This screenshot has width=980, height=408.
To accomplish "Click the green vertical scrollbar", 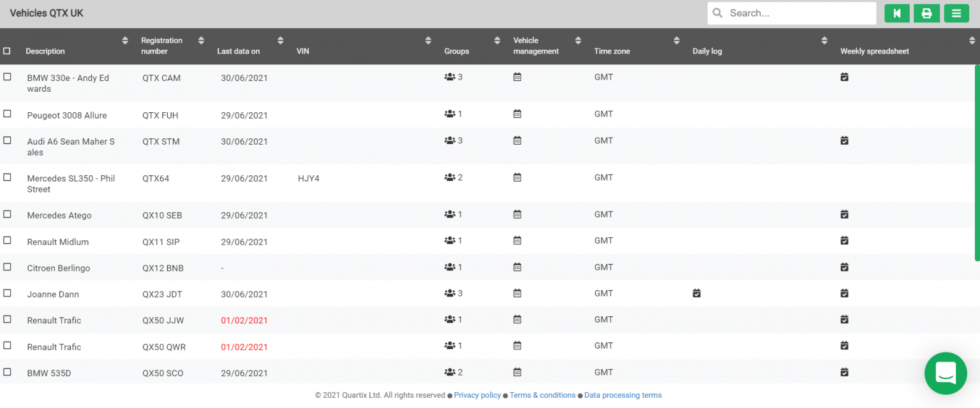I will pyautogui.click(x=977, y=163).
